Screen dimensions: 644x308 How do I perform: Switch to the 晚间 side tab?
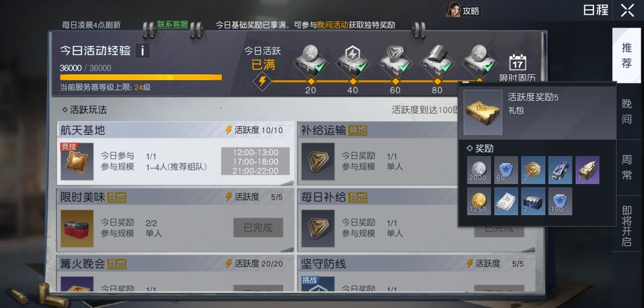(x=627, y=111)
